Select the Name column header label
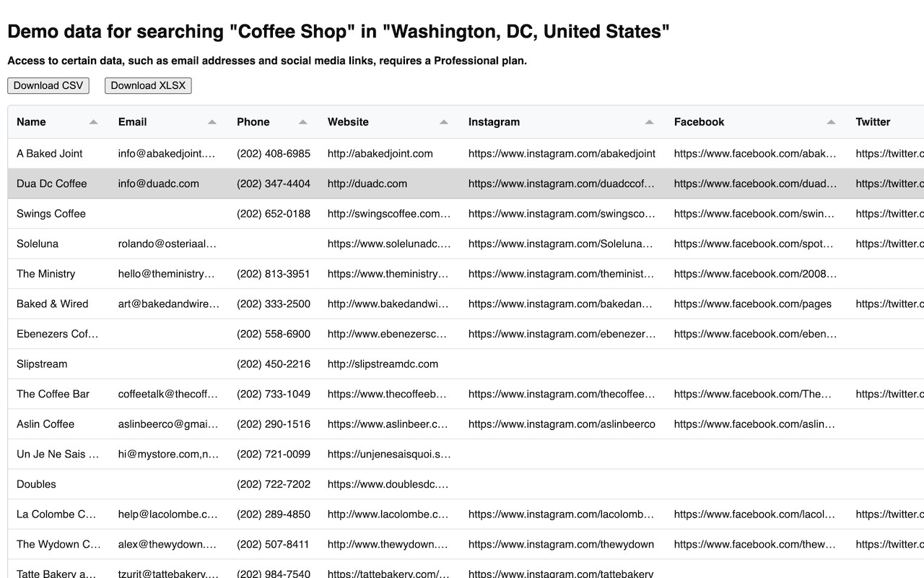 (31, 122)
